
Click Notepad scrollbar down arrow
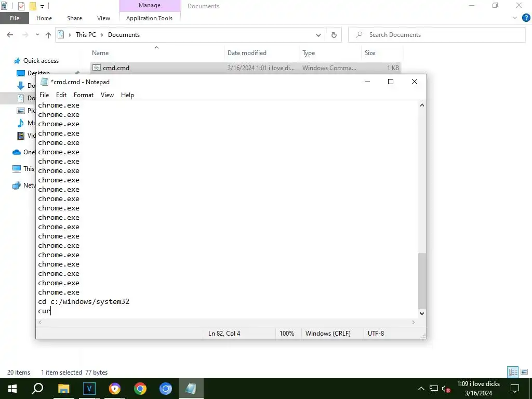422,314
